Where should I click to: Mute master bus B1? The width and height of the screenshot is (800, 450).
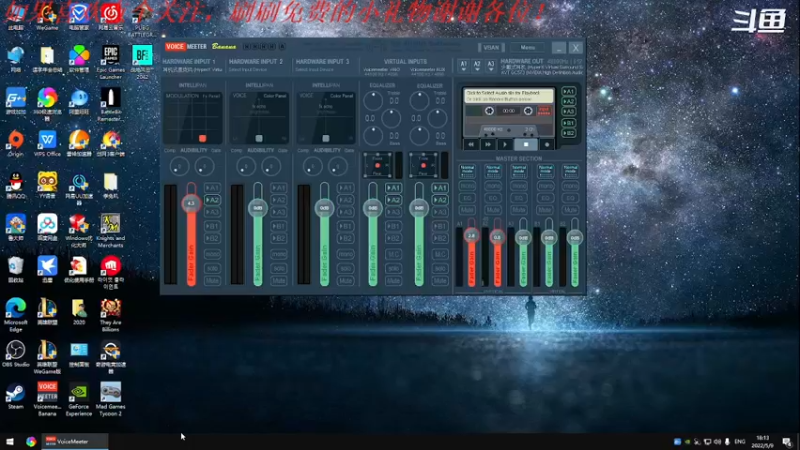545,210
